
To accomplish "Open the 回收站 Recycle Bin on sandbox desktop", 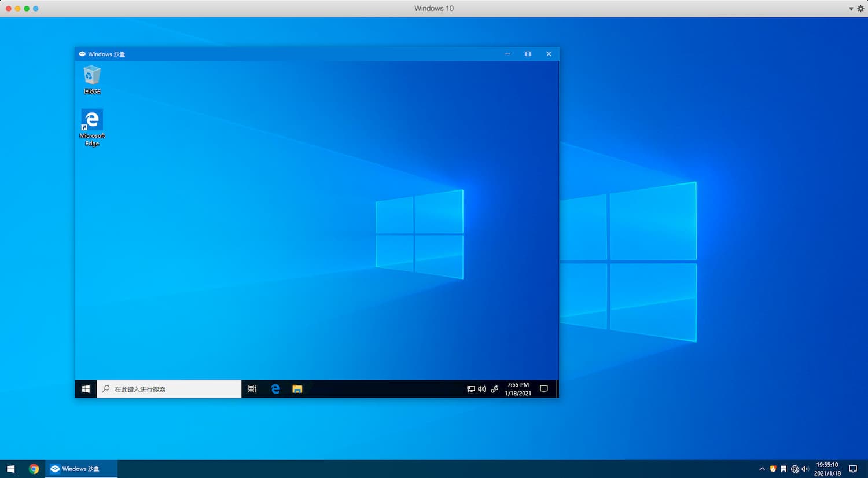I will tap(91, 75).
